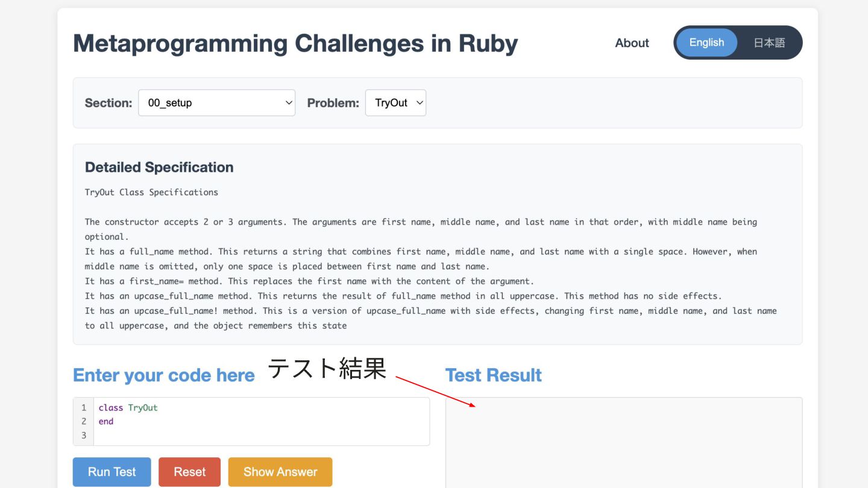Switch language to 日本語
This screenshot has height=488, width=868.
pyautogui.click(x=769, y=43)
